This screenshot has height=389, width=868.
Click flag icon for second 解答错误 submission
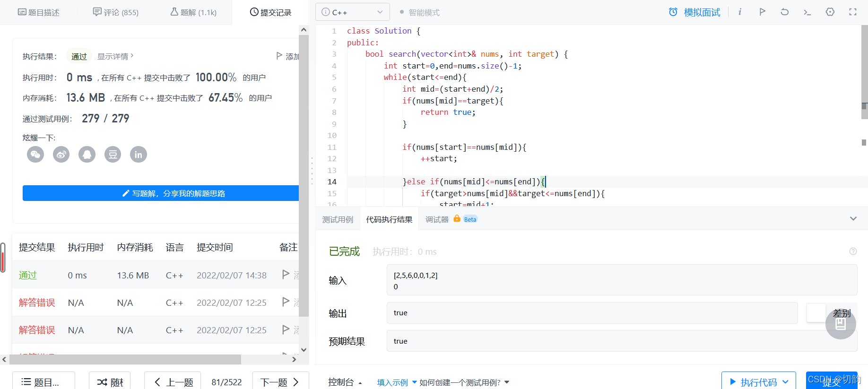point(286,329)
